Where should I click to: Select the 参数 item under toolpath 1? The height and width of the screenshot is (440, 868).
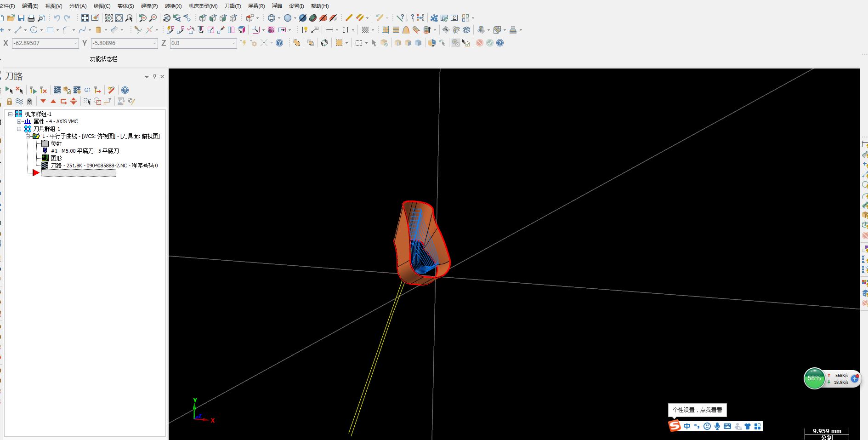[x=56, y=143]
